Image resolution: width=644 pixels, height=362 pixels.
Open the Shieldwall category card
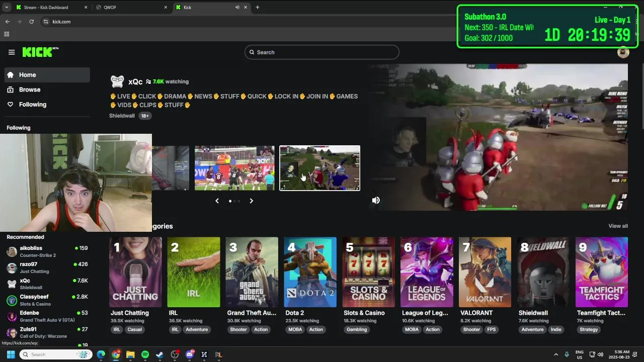pos(543,272)
